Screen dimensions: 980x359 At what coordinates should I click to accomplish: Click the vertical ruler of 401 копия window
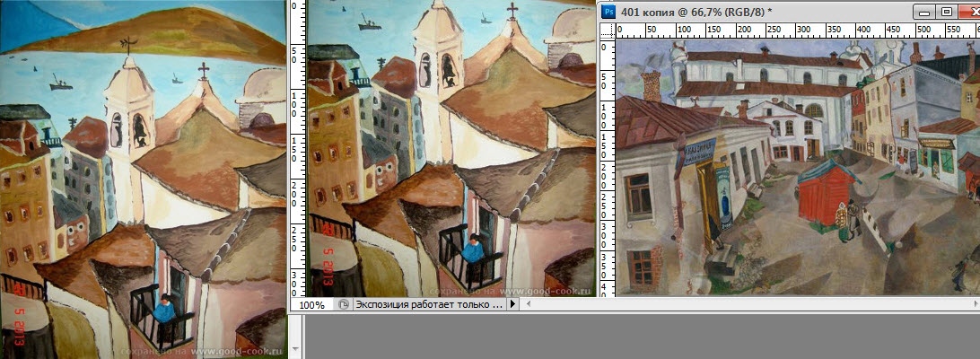coord(607,167)
